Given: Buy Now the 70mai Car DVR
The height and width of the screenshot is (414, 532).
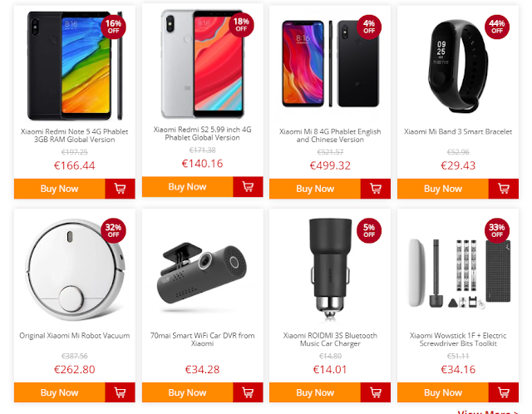Looking at the screenshot, I should 188,392.
